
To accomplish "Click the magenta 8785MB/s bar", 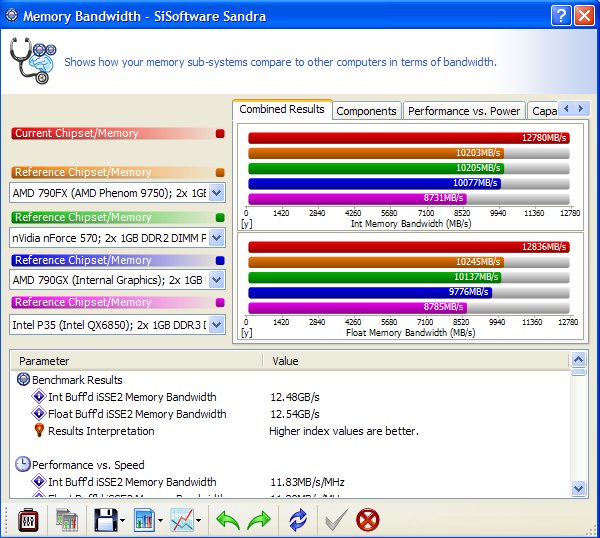I will [357, 307].
